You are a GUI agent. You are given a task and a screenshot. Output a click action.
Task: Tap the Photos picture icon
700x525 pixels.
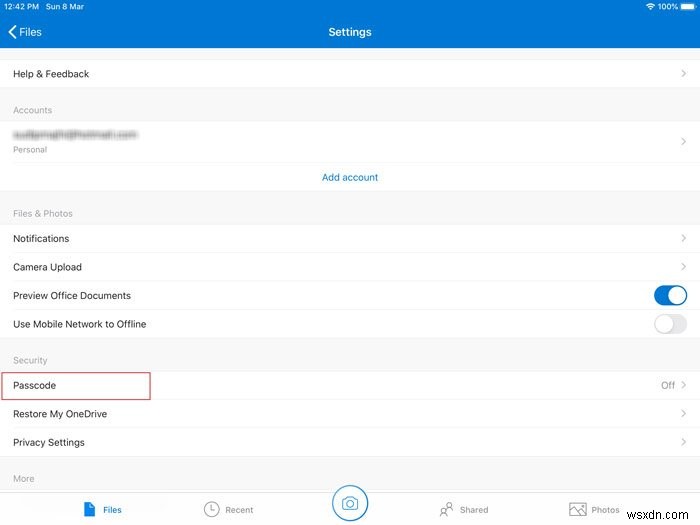pyautogui.click(x=578, y=509)
